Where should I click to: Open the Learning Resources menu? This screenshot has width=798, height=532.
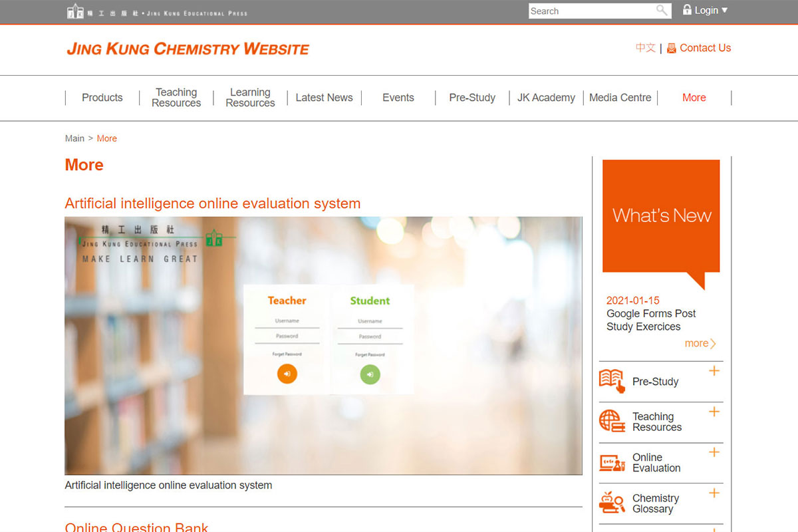[x=250, y=98]
